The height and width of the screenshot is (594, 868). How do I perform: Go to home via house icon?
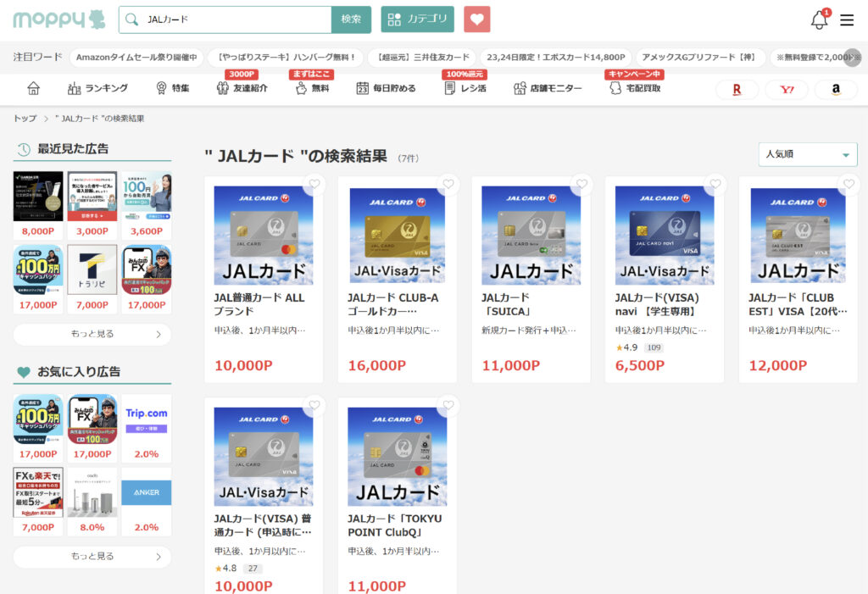[x=33, y=88]
